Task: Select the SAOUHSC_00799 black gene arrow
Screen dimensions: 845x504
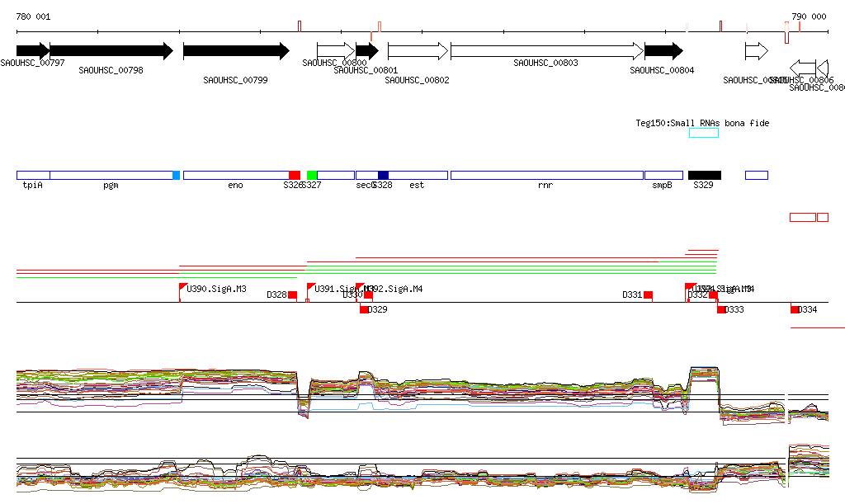Action: [235, 51]
